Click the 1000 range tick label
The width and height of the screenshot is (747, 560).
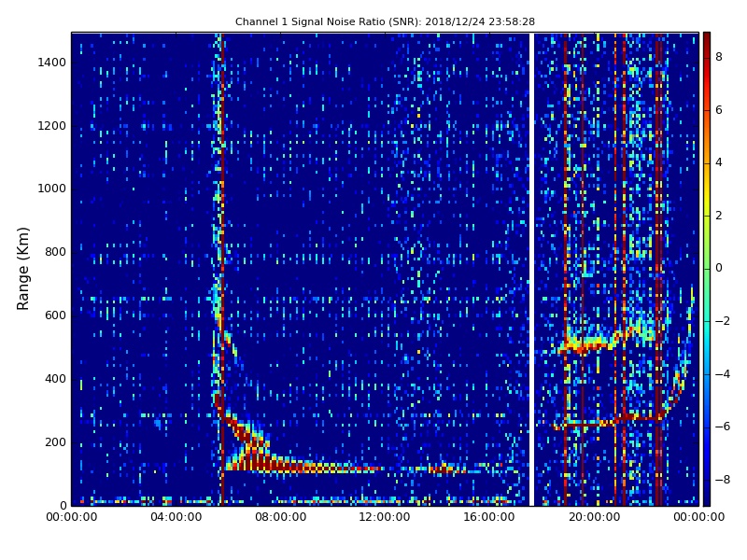(x=52, y=189)
